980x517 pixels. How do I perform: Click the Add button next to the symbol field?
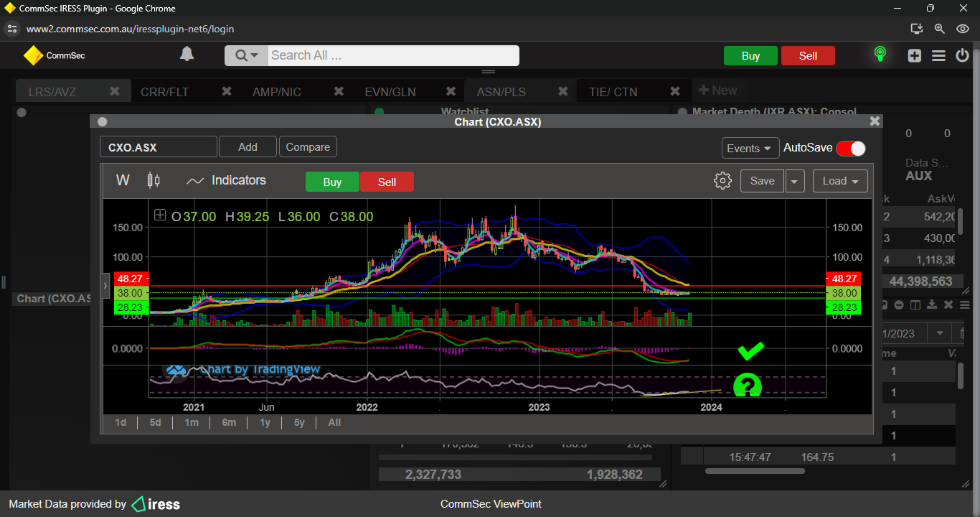[248, 146]
